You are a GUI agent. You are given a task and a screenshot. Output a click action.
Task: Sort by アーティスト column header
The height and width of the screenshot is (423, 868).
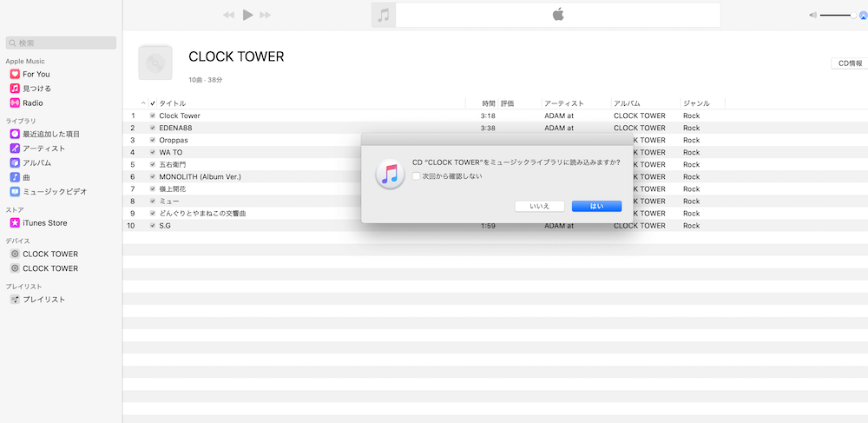tap(564, 103)
